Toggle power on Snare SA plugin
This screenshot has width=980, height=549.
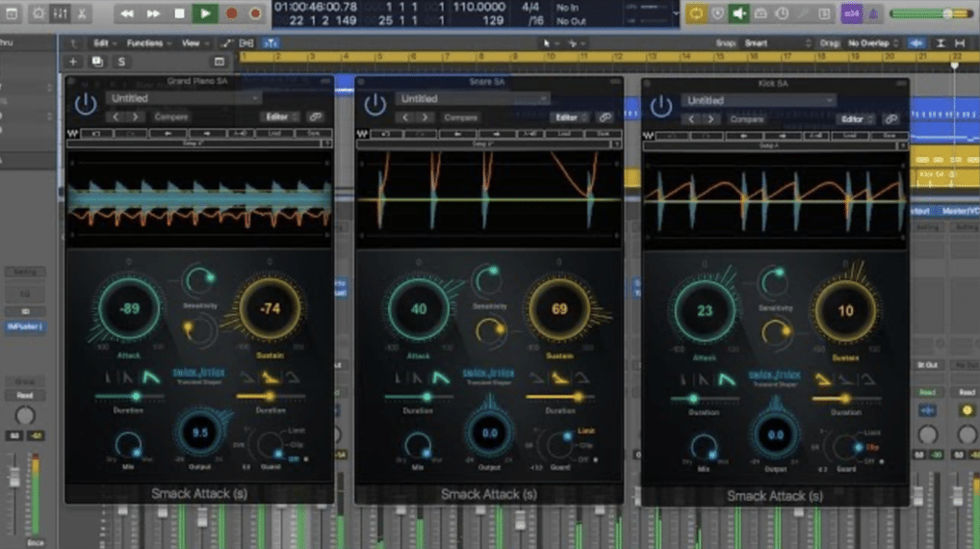pyautogui.click(x=375, y=104)
